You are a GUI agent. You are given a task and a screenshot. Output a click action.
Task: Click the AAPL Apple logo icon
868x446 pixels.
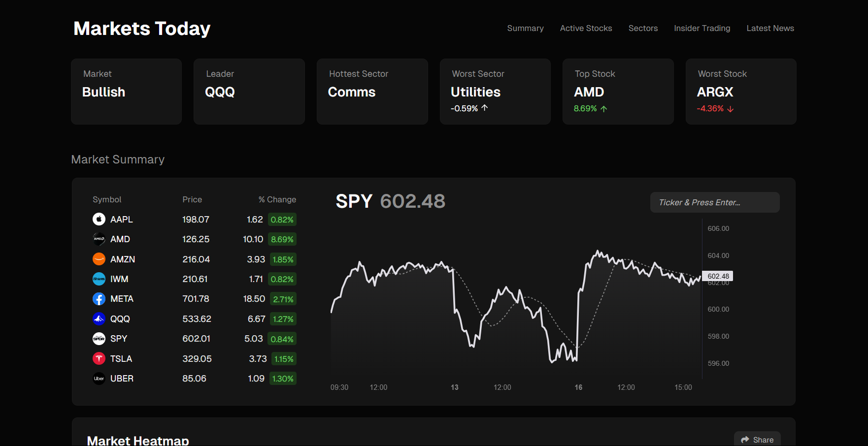click(99, 219)
